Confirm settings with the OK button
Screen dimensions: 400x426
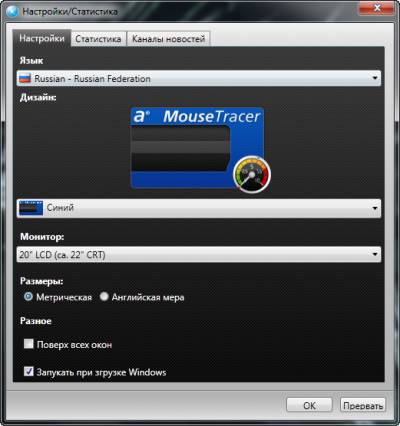(x=309, y=405)
